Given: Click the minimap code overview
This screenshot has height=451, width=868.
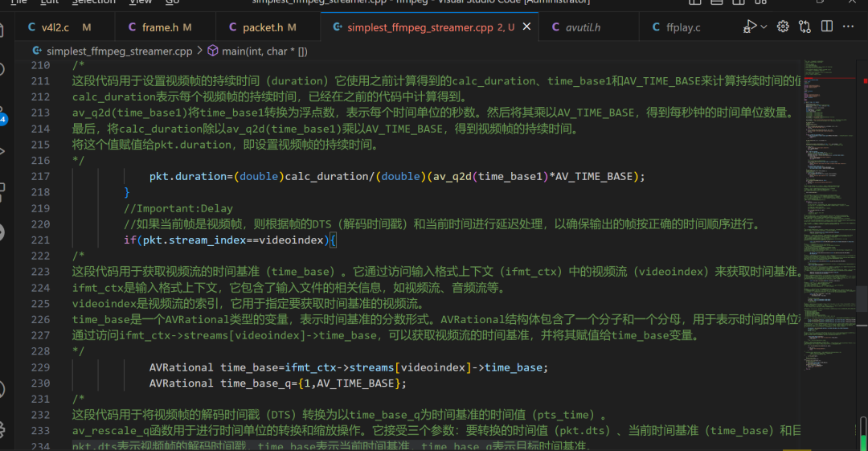Looking at the screenshot, I should point(829,216).
